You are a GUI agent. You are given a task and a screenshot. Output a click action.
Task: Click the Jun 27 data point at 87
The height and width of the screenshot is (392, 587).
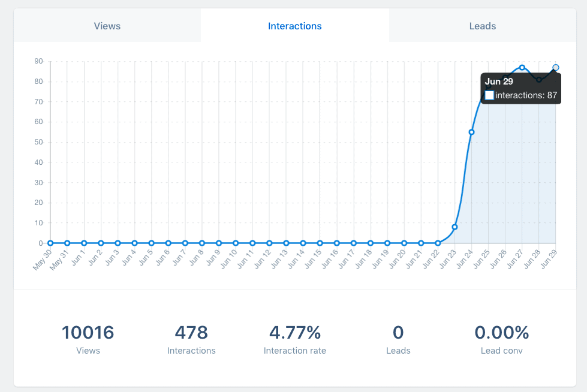coord(522,68)
